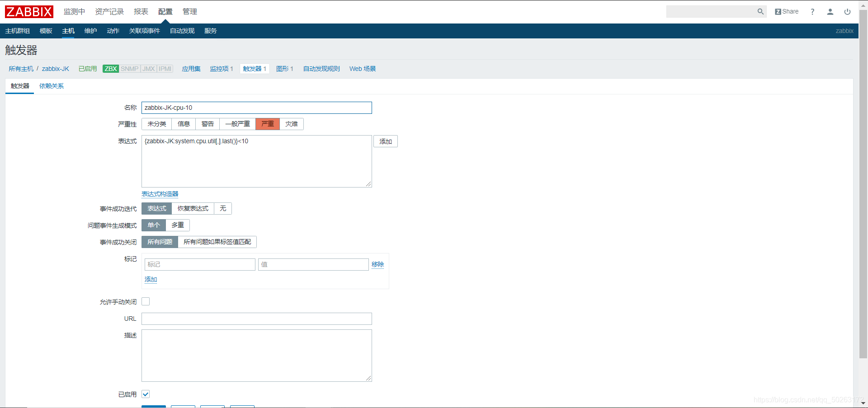868x408 pixels.
Task: Click the 添加 button beside expression
Action: point(386,141)
